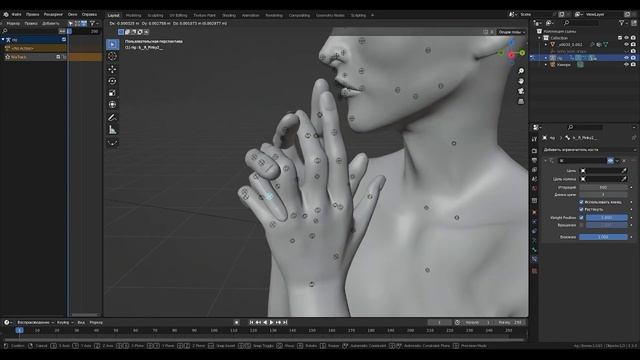Open the Render properties tab
Screen dimensions: 640x360
click(534, 151)
